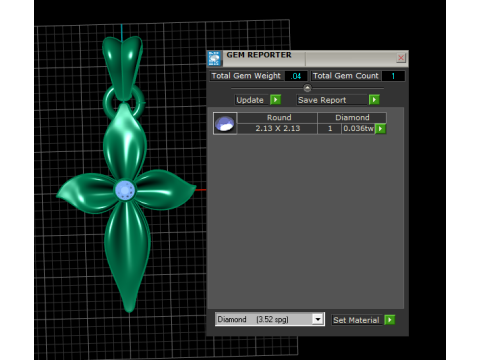Select the blue gem on the pendant
The image size is (480, 360).
[x=125, y=190]
